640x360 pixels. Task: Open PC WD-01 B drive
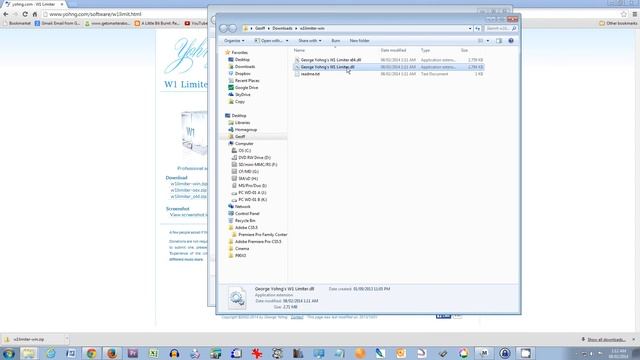pos(252,199)
